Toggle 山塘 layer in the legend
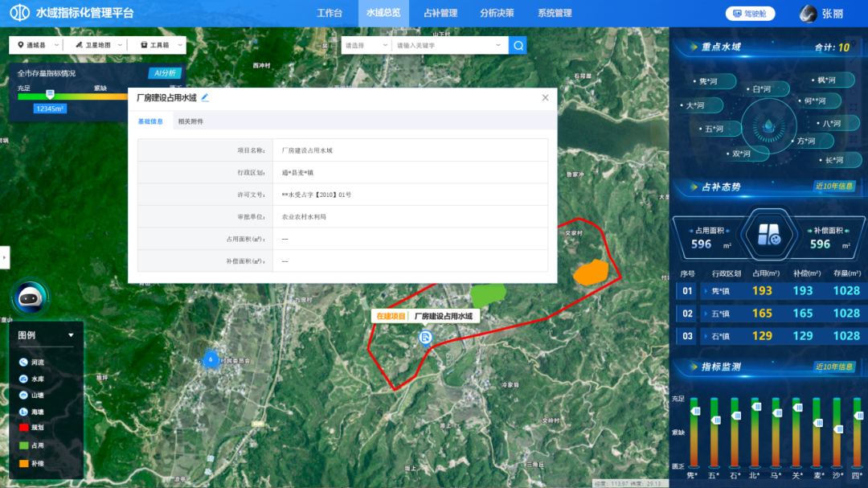Viewport: 868px width, 488px height. (x=24, y=396)
